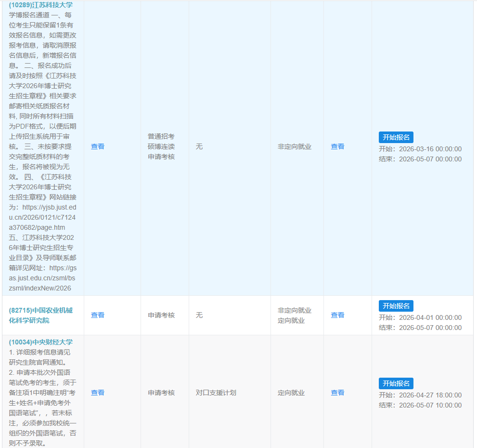Click second 查看 link in 中国农业机械化科学研究院 row
Viewport: 477px width, 448px height.
[x=337, y=315]
